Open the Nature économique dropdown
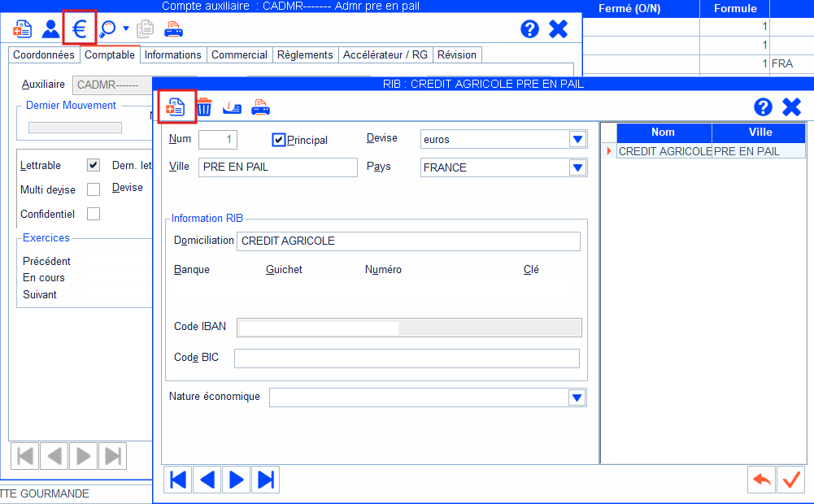 pos(577,398)
